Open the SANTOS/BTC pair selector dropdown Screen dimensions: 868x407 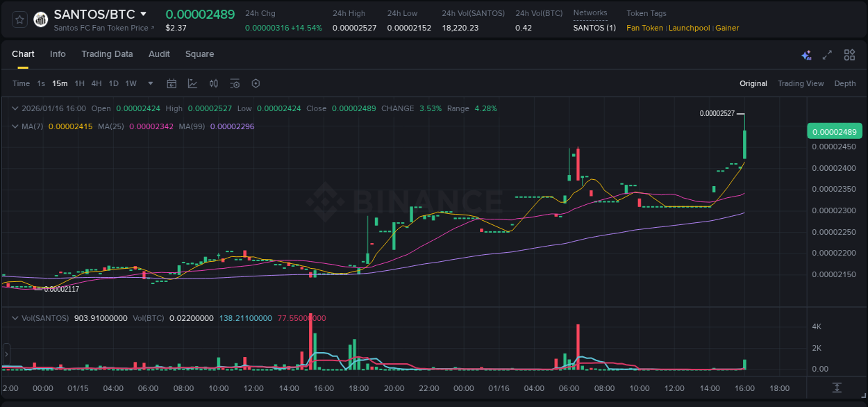143,14
